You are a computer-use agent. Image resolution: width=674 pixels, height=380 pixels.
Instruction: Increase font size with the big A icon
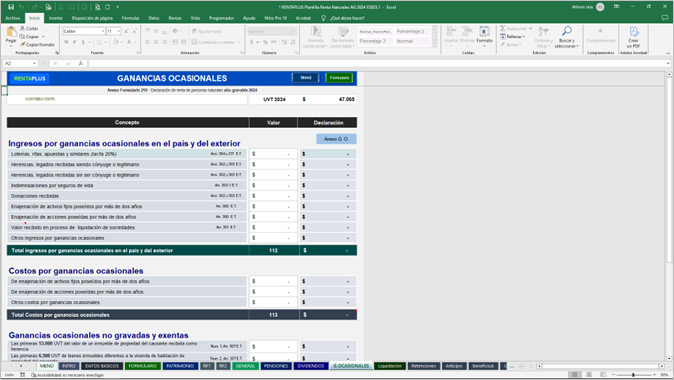point(126,31)
